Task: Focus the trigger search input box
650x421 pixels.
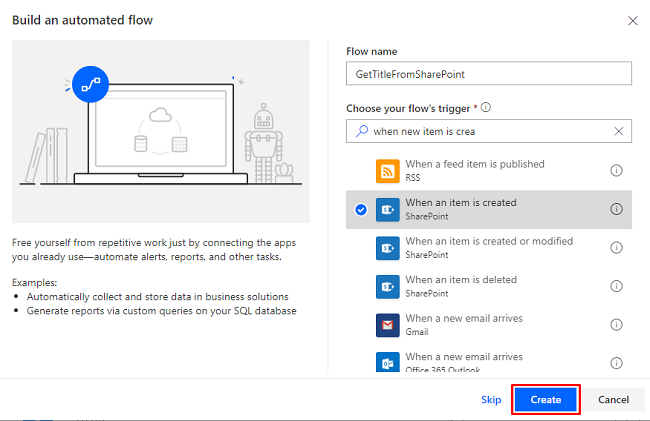Action: click(x=485, y=131)
